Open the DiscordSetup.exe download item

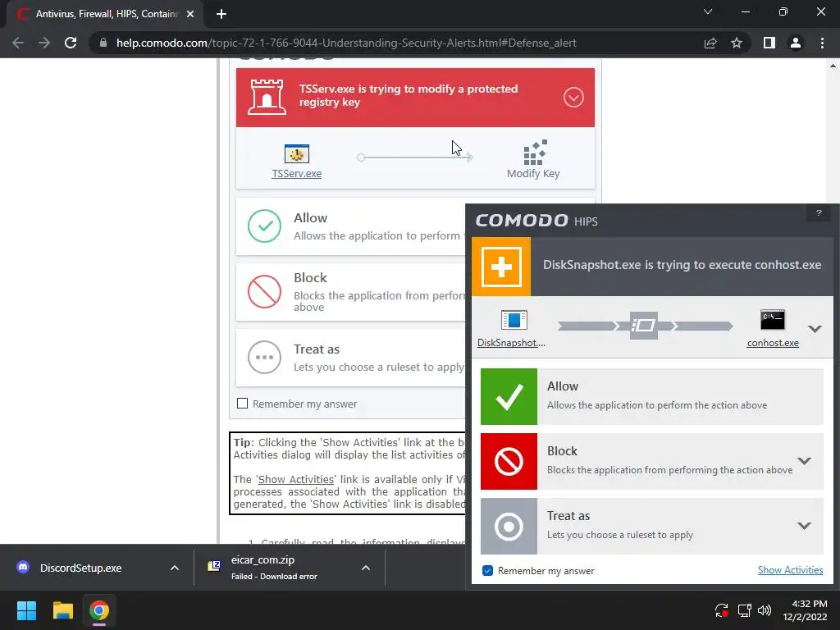point(80,568)
